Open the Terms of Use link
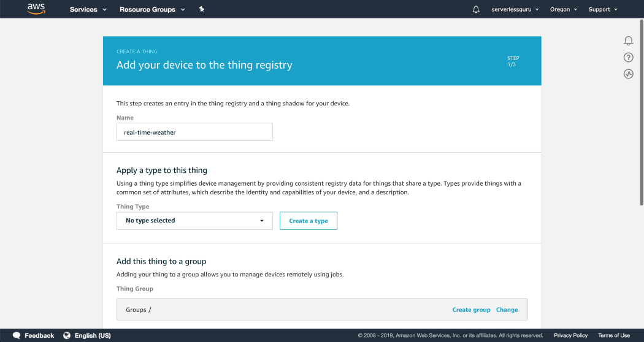The width and height of the screenshot is (644, 342). (613, 335)
